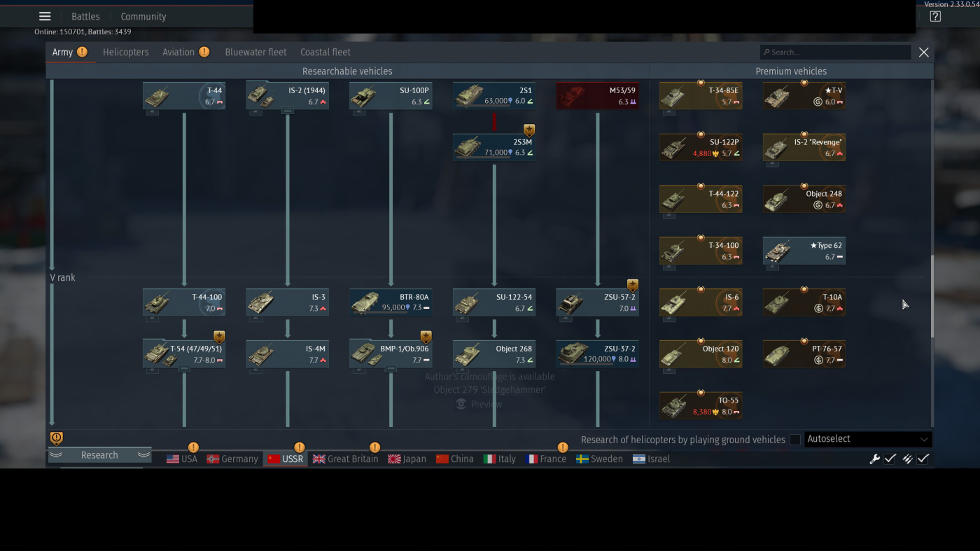Select the T-44-100 vehicle card
980x551 pixels.
pyautogui.click(x=184, y=302)
